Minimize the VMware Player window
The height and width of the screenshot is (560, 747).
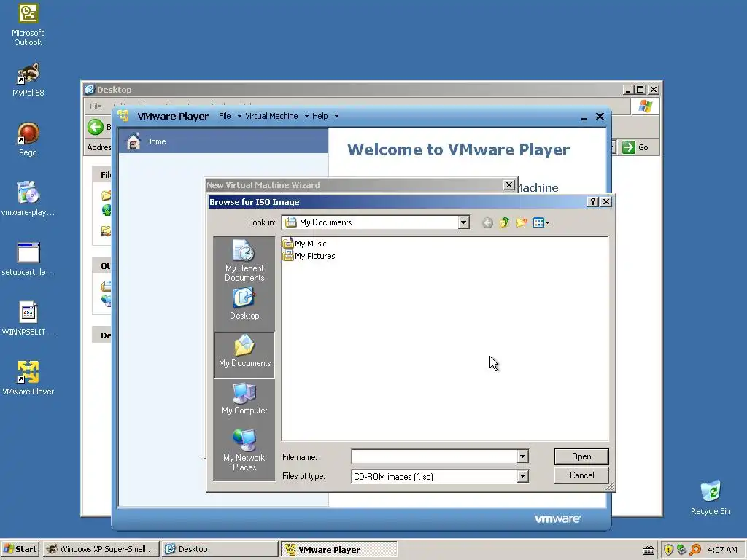(584, 117)
